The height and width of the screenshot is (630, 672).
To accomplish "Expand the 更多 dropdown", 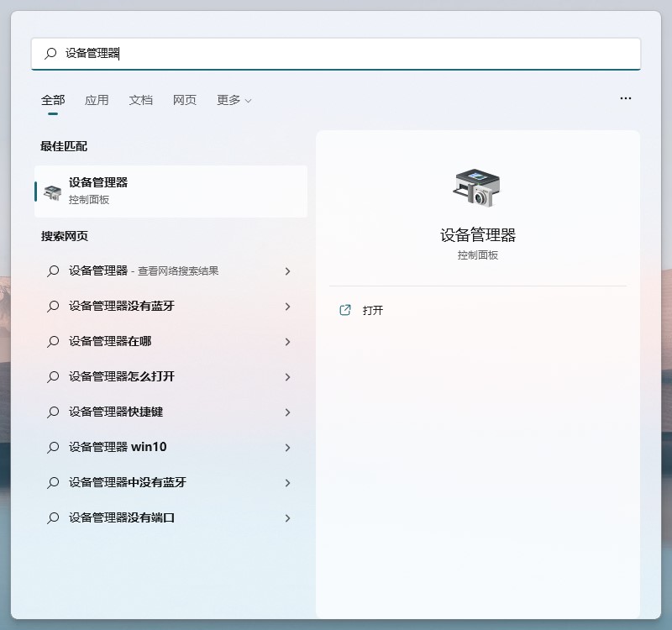I will click(x=233, y=99).
